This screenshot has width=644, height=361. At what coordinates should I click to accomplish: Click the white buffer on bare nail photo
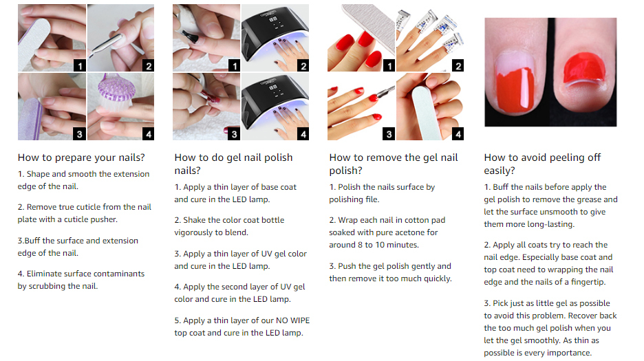point(430,107)
